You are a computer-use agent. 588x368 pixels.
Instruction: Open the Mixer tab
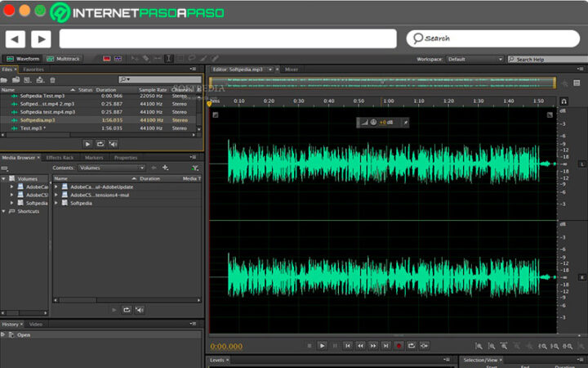(291, 70)
